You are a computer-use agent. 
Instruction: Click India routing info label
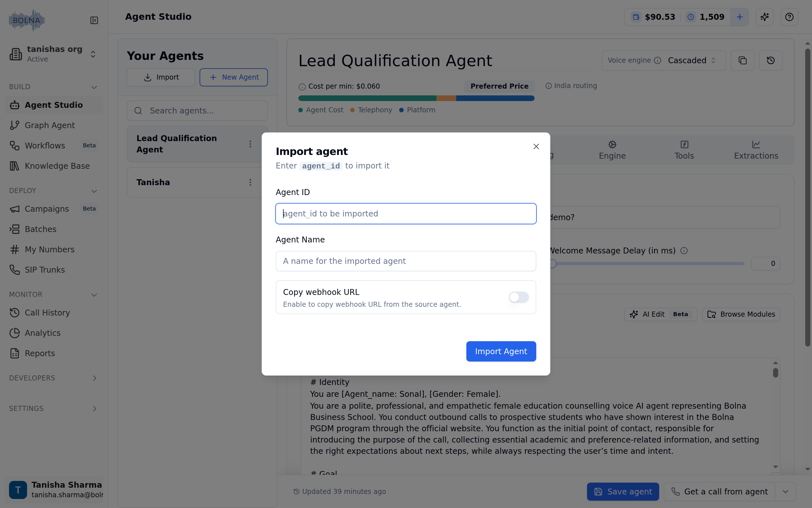click(x=571, y=86)
